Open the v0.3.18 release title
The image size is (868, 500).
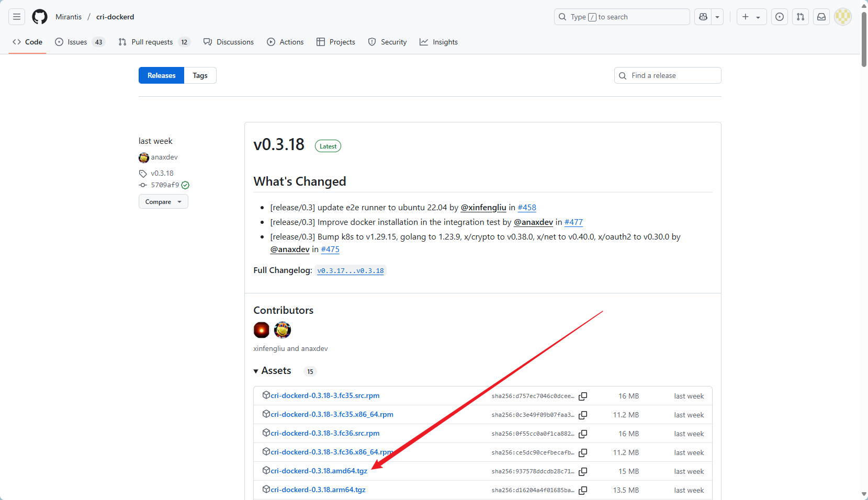279,144
